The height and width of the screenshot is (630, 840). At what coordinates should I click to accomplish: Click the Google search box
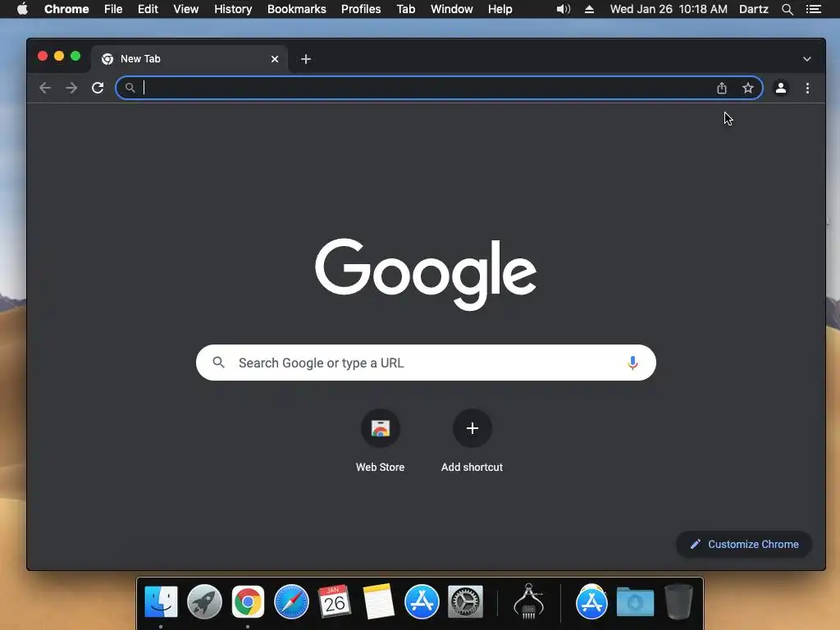click(x=426, y=363)
